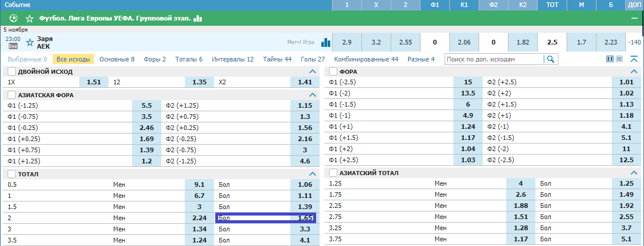Click the magnifier search icon
Screen dimensions: 644x246
(551, 60)
